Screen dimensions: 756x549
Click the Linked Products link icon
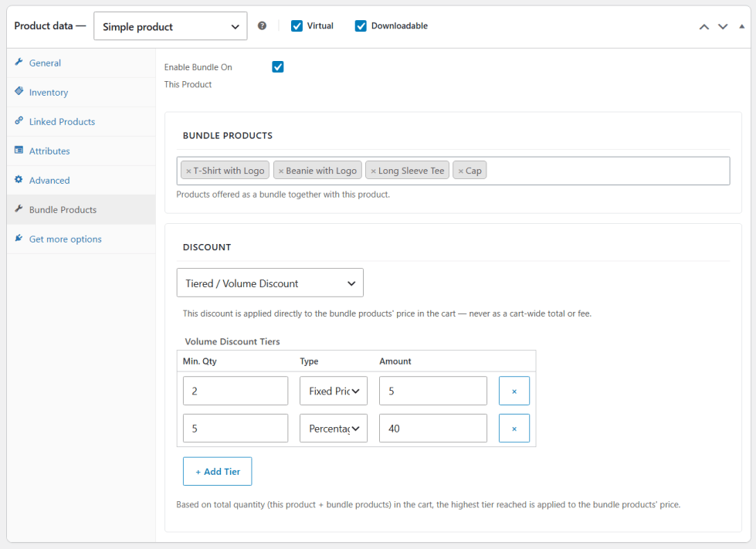[19, 120]
